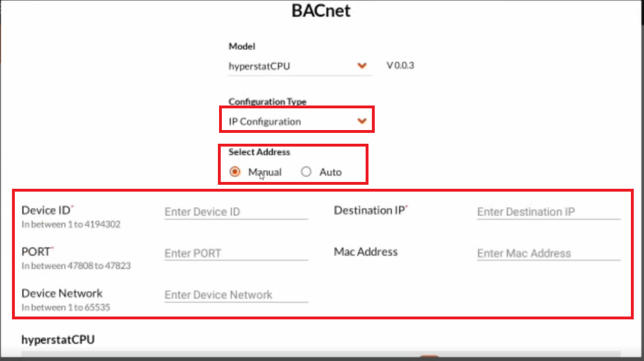The width and height of the screenshot is (644, 361).
Task: Open the Configuration Type dropdown
Action: click(297, 121)
